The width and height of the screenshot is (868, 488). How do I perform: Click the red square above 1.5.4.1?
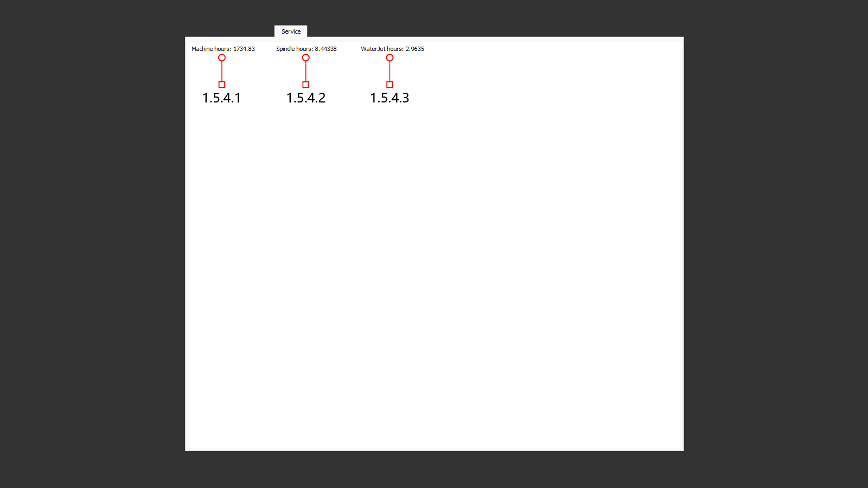[x=222, y=85]
